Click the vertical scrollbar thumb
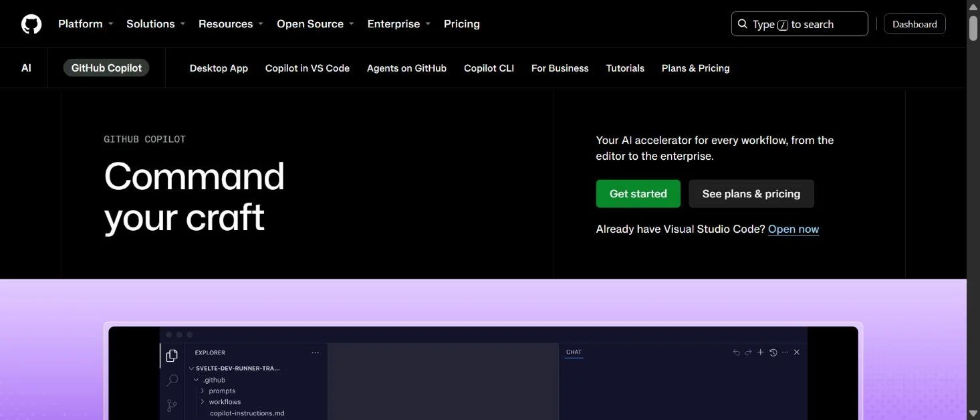 point(973,27)
